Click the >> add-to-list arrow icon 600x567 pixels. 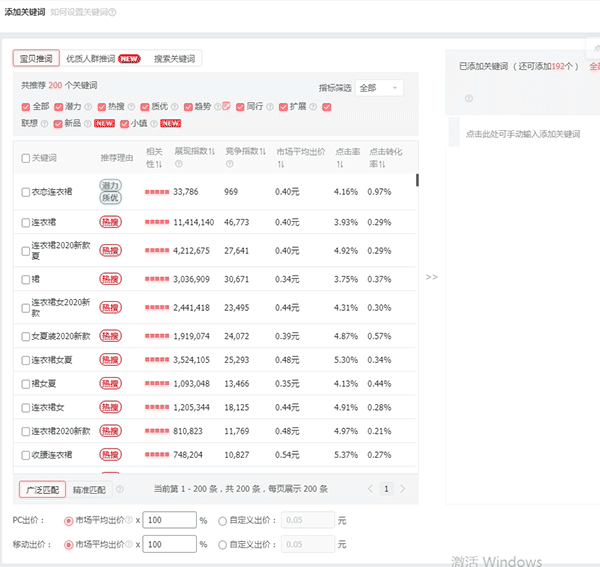431,277
